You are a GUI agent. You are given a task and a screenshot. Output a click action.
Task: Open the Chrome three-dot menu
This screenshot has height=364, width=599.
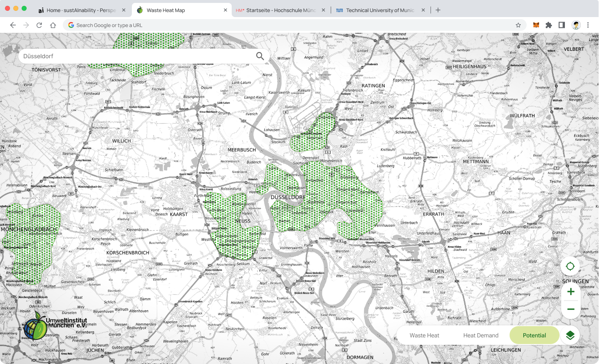588,25
